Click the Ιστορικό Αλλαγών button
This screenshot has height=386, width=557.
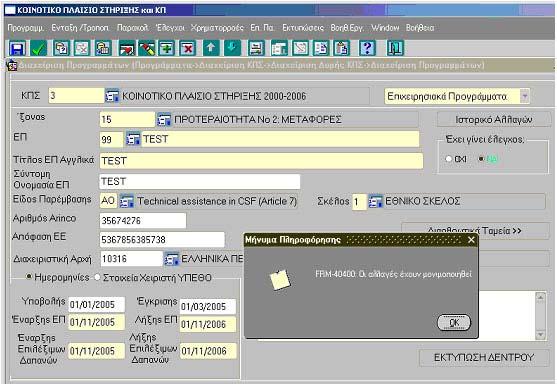tap(494, 120)
